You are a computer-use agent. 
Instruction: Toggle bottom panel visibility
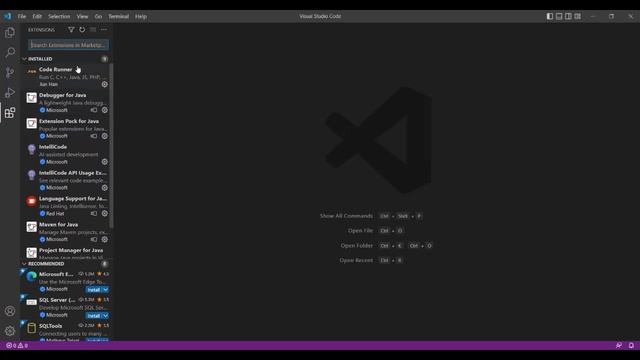coord(559,16)
